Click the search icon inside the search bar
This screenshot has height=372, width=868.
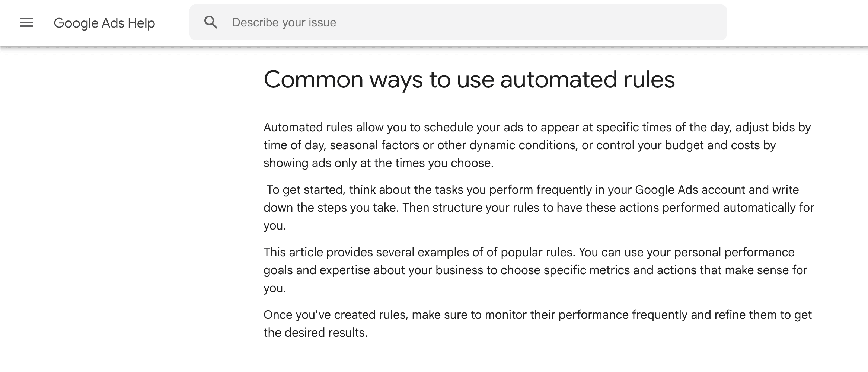point(211,22)
